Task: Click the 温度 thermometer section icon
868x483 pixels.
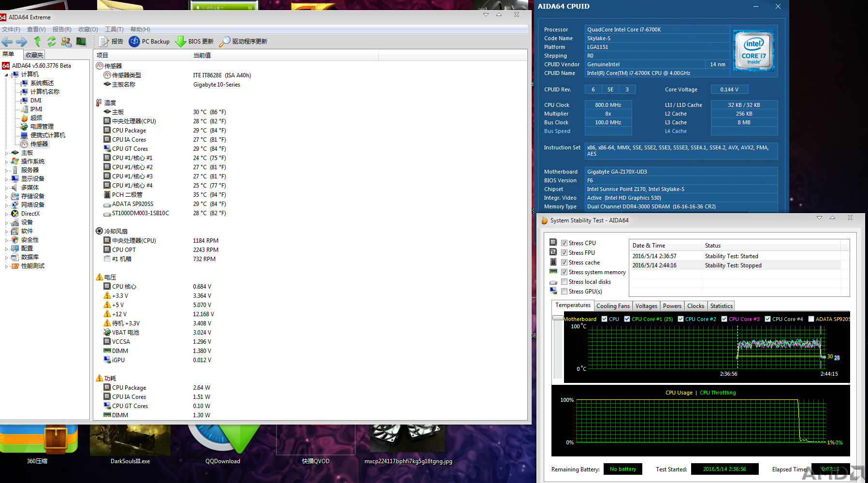Action: tap(99, 102)
